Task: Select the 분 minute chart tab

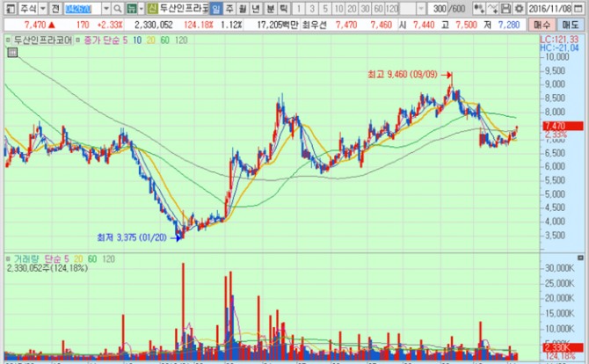Action: (271, 8)
